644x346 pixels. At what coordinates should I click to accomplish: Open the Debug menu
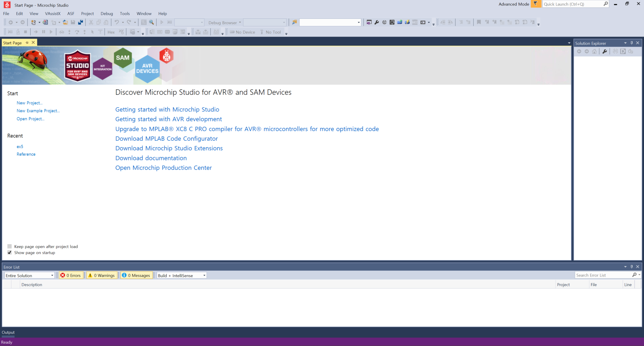107,14
